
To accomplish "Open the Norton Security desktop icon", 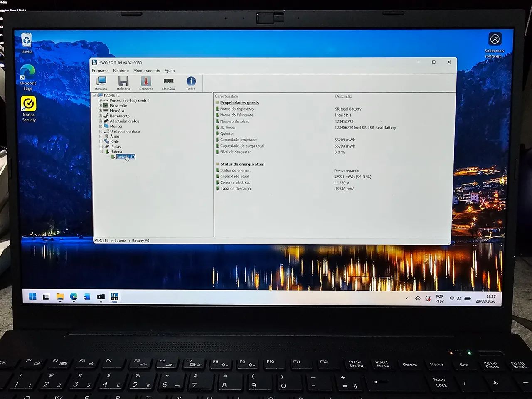I will coord(29,109).
